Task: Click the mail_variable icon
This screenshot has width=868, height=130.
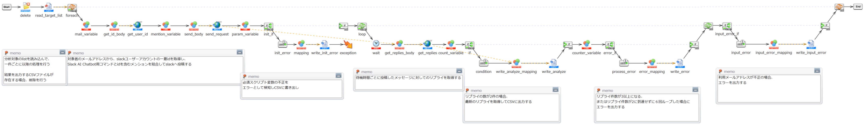Action: (86, 25)
